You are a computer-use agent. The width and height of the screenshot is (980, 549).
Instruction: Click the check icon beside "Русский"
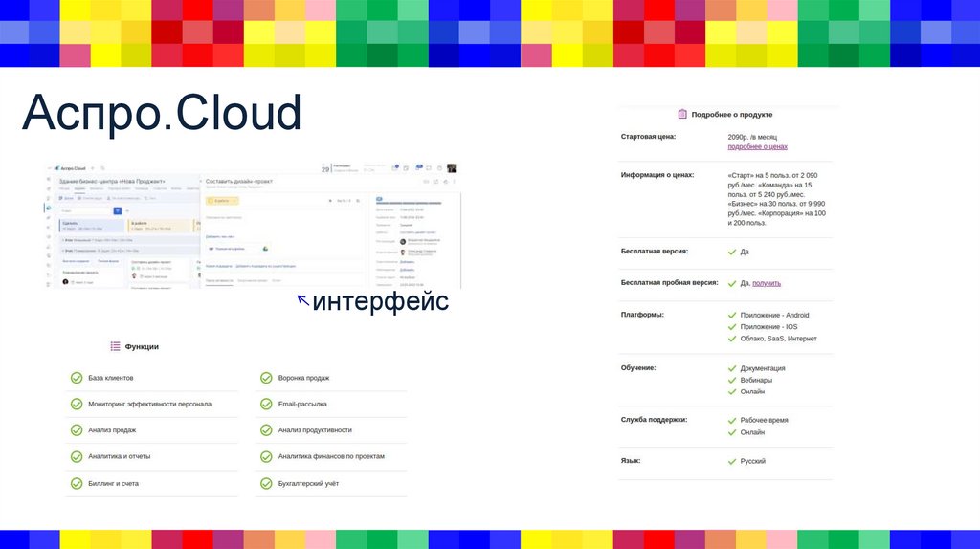click(x=732, y=462)
